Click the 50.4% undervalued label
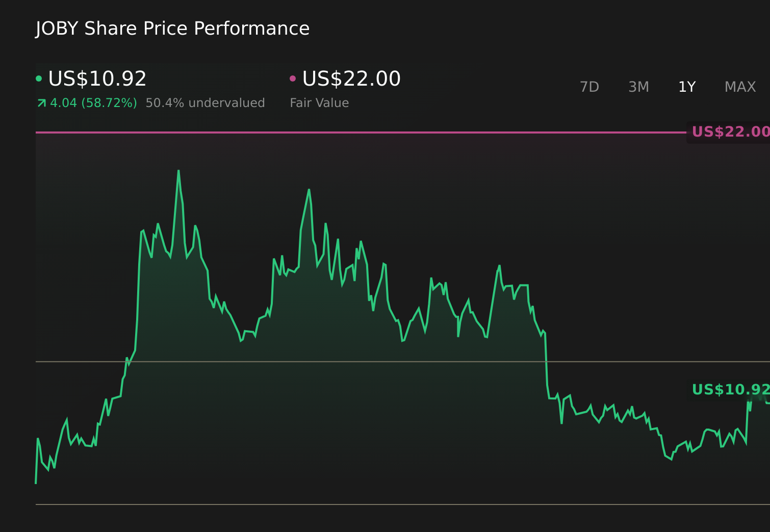 (x=205, y=103)
